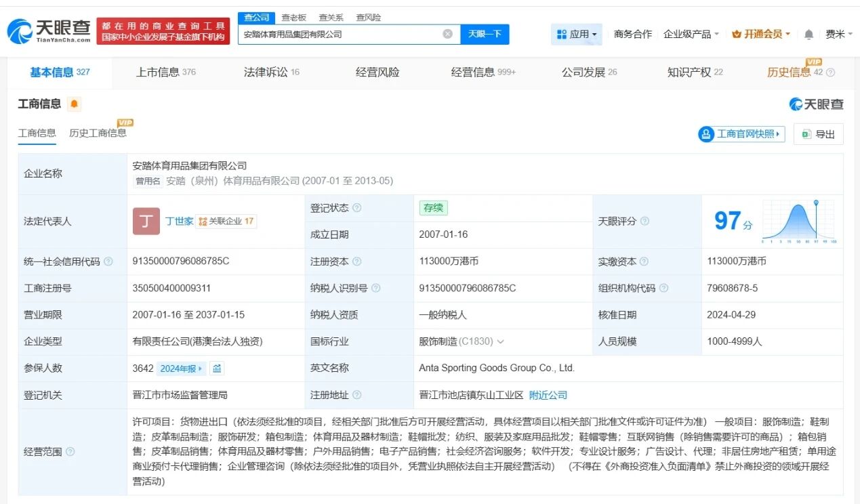
Task: Open the 费米 user account dropdown
Action: tap(839, 34)
